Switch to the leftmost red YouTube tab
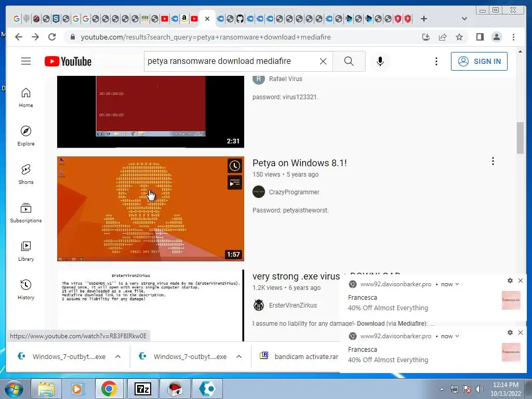This screenshot has height=399, width=532. pyautogui.click(x=165, y=19)
